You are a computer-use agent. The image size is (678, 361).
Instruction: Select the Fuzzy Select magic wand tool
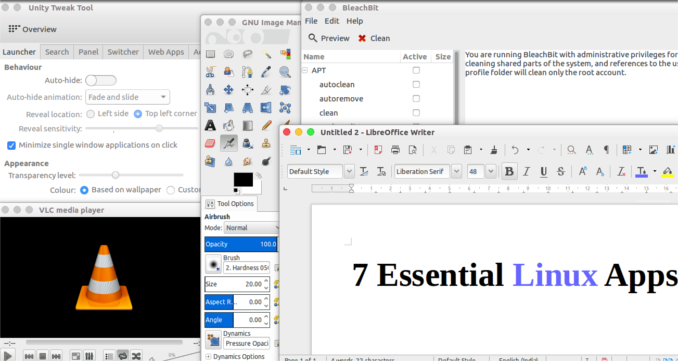[x=266, y=54]
